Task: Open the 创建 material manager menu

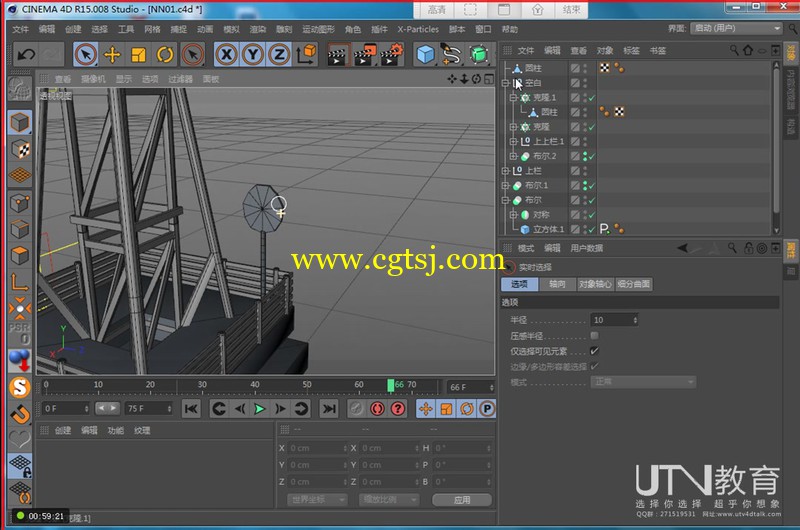Action: (x=63, y=431)
